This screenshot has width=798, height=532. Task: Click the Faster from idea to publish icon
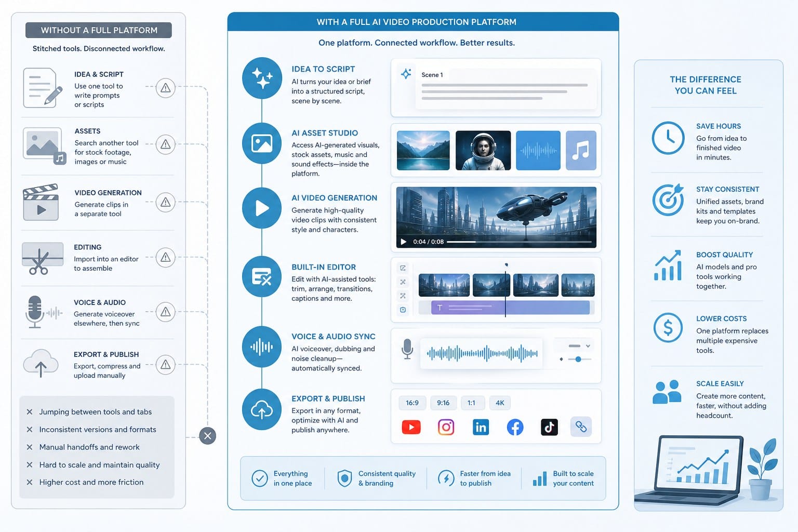446,478
